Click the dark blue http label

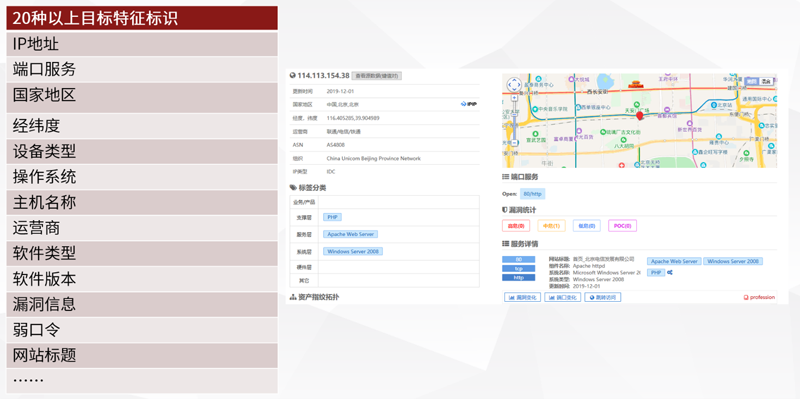pyautogui.click(x=518, y=278)
